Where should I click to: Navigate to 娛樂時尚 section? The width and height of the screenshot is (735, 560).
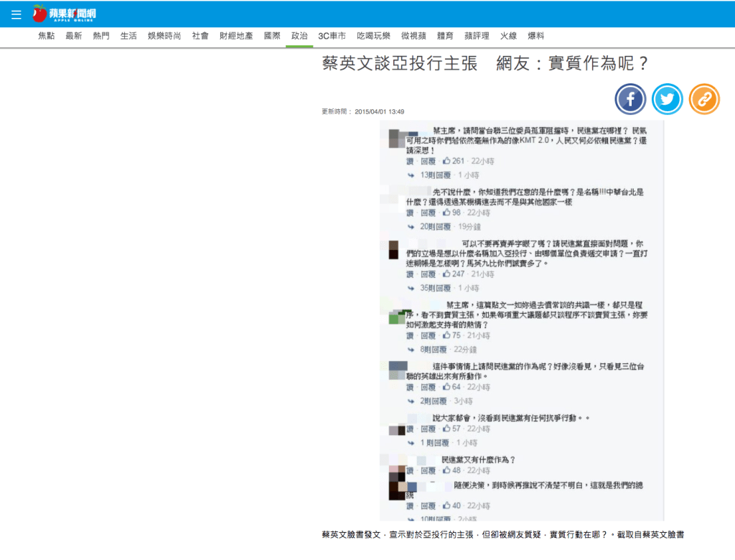pos(164,36)
